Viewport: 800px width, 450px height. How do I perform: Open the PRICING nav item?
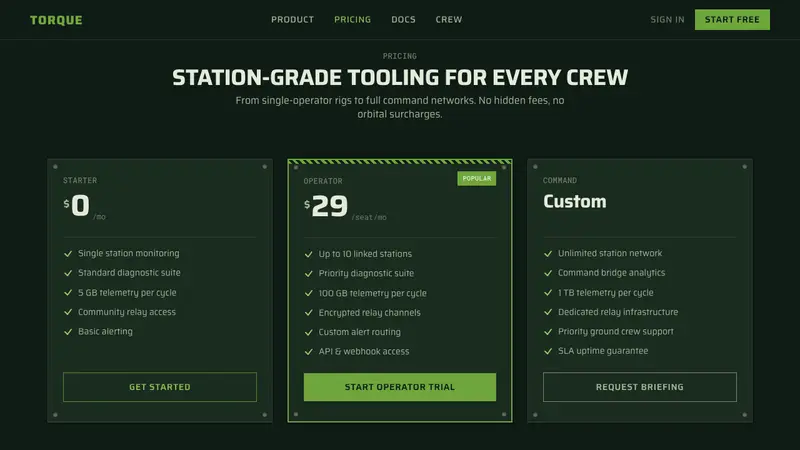click(353, 19)
